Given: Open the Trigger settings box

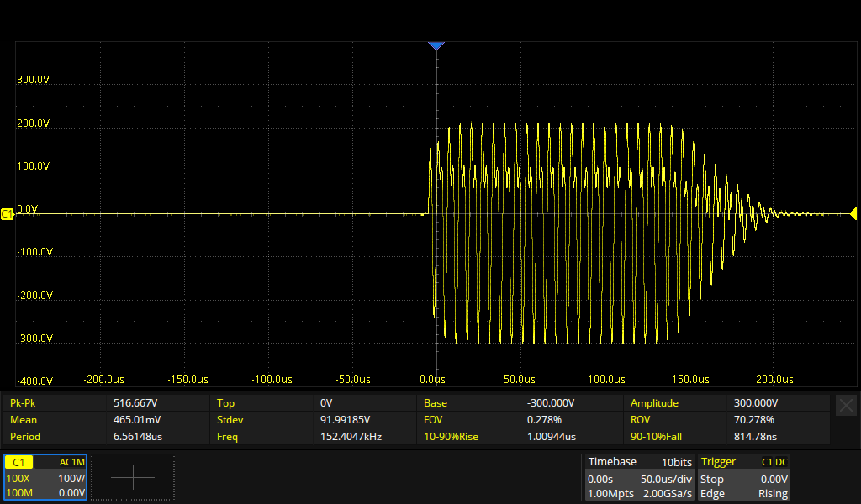Looking at the screenshot, I should click(744, 477).
